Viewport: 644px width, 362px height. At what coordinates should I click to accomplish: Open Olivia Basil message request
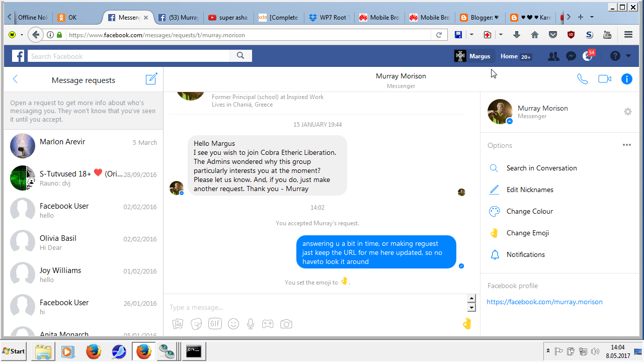pos(84,242)
